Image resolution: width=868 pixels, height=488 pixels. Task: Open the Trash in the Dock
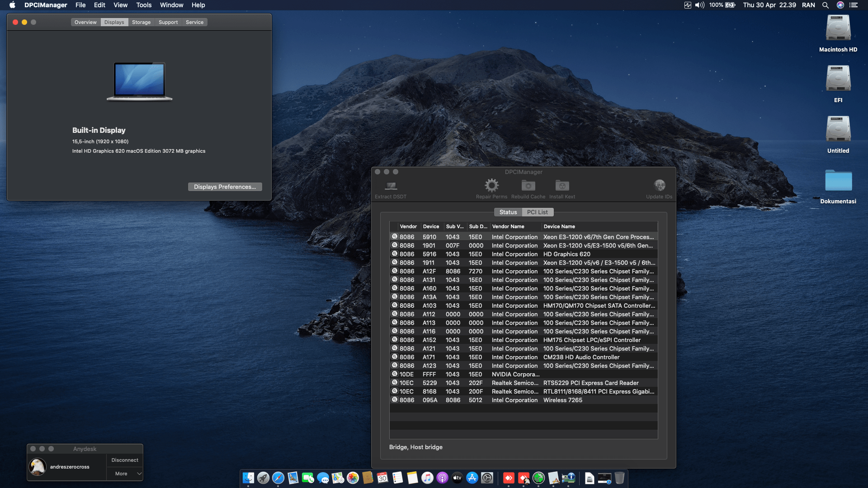[619, 478]
